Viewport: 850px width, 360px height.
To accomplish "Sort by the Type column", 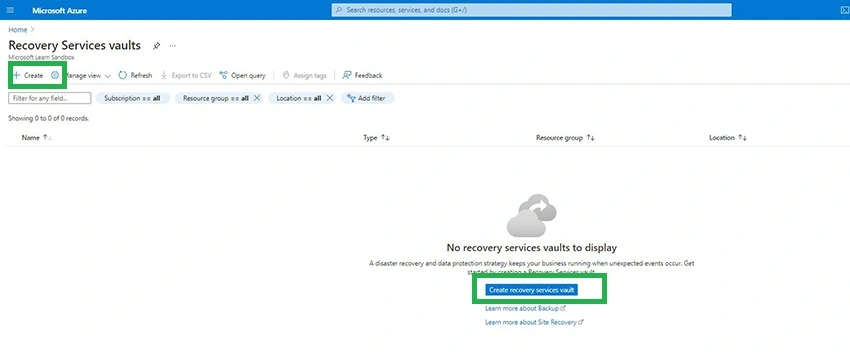I will [x=376, y=138].
